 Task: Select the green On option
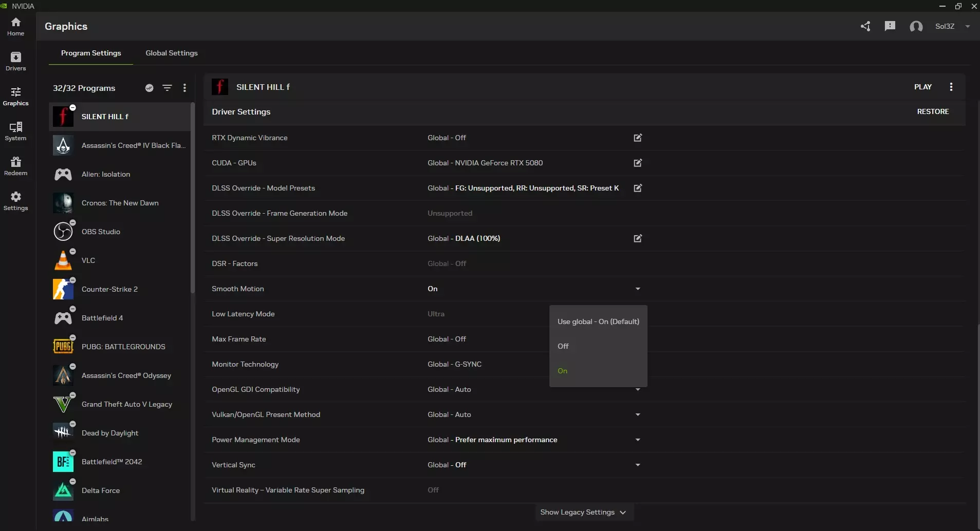(x=563, y=371)
